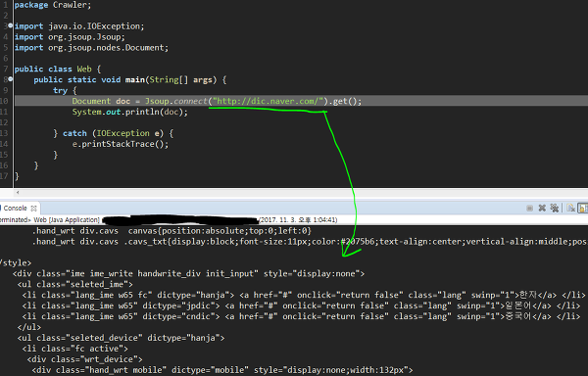Click the '<ul class="seleted_device"' console line
The image size is (588, 376).
tap(121, 338)
